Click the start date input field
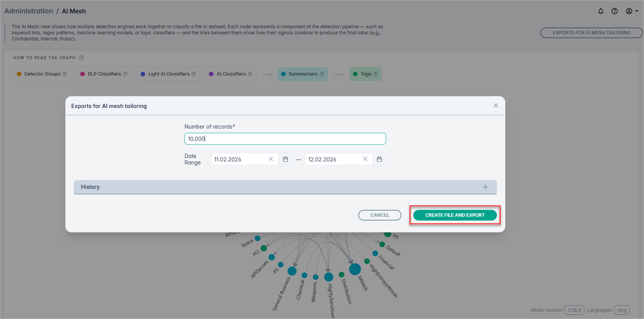 pos(239,159)
